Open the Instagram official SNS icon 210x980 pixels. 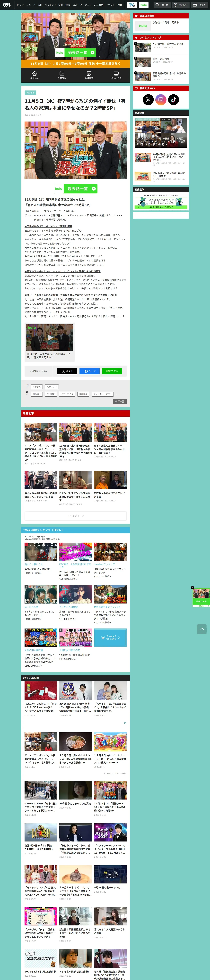[161, 100]
